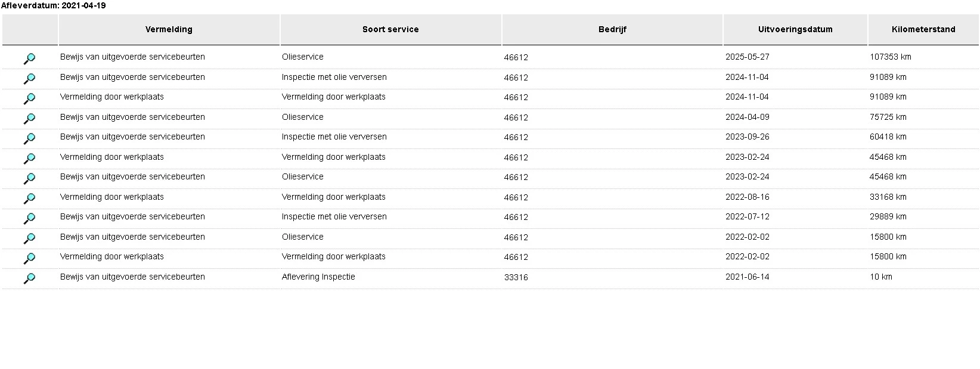Viewport: 980px width, 369px height.
Task: Open magnifier for 60418 km inspection row
Action: pos(29,138)
